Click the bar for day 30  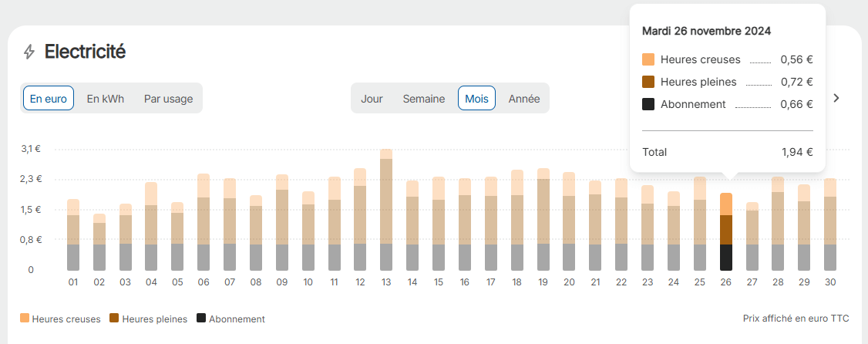[x=829, y=224]
